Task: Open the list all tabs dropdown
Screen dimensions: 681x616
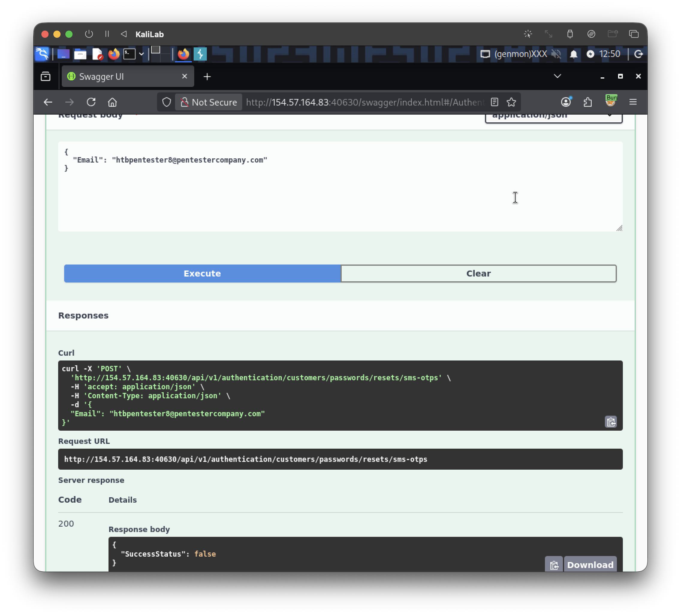Action: [558, 76]
